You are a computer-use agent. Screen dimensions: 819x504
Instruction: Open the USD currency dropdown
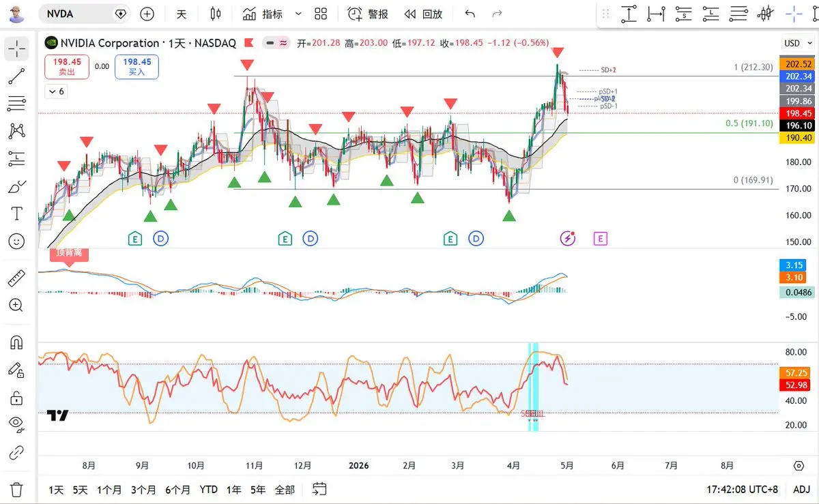pyautogui.click(x=796, y=43)
